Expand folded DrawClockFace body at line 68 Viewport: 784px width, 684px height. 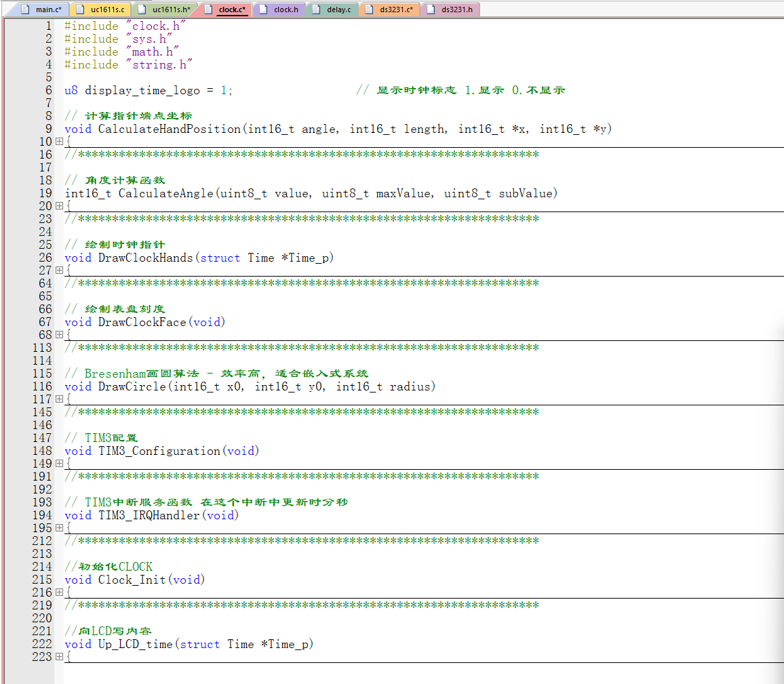click(59, 335)
